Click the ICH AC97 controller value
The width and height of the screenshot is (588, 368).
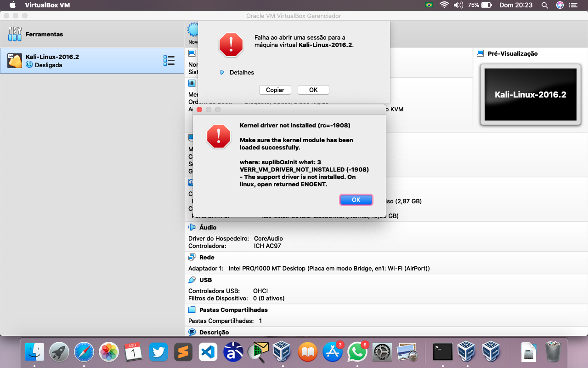[x=267, y=246]
